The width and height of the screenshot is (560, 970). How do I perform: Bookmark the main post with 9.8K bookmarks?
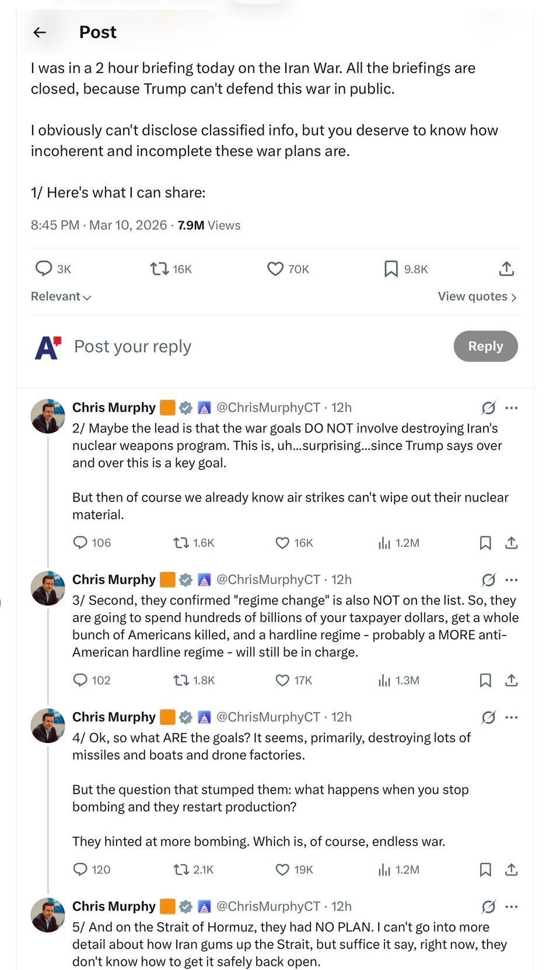pyautogui.click(x=391, y=269)
